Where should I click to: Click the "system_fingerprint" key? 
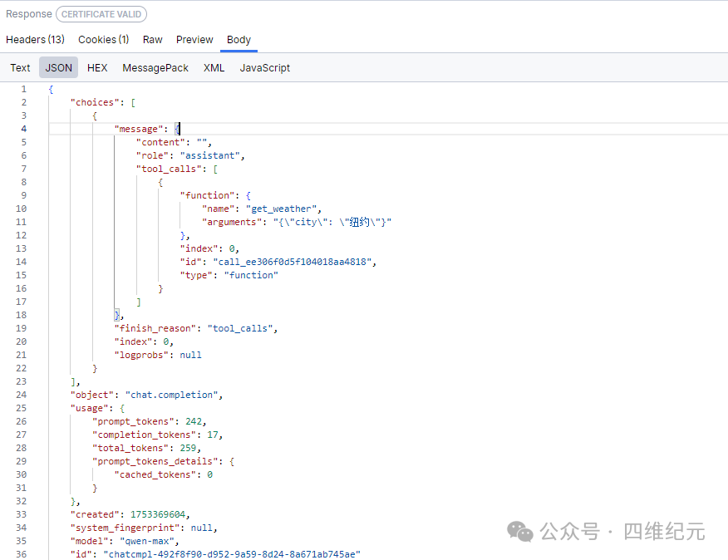(125, 528)
